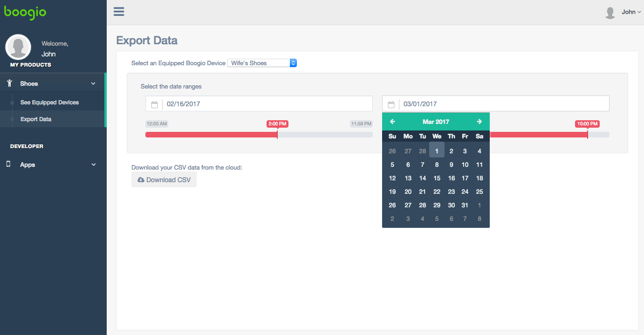644x335 pixels.
Task: Click John's avatar in top bar
Action: tap(610, 13)
